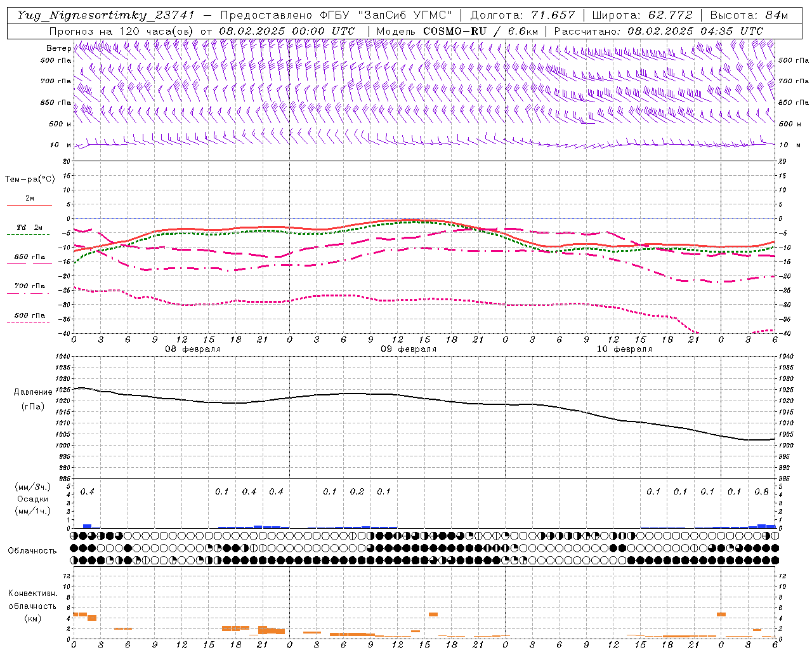Click the Тем-ра(°C) panel label
This screenshot has width=812, height=650.
[30, 180]
